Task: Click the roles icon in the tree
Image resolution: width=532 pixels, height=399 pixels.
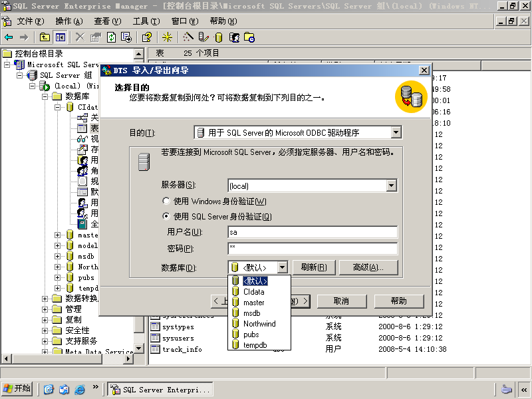Action: [82, 171]
